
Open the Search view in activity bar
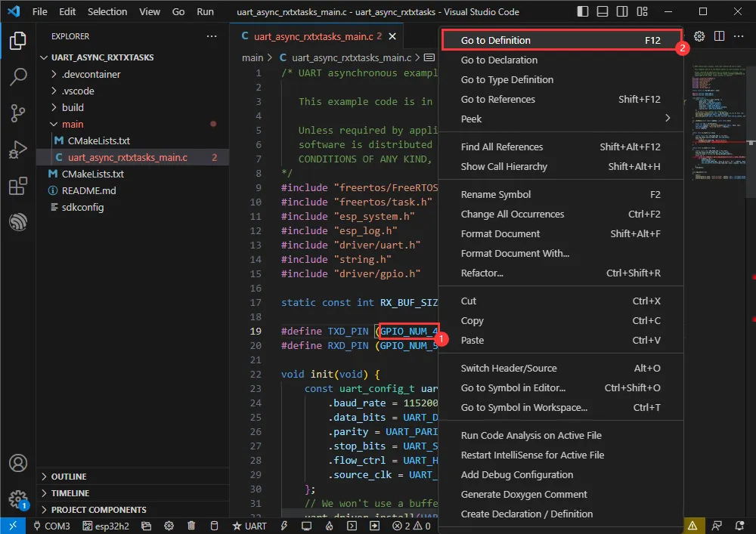18,77
